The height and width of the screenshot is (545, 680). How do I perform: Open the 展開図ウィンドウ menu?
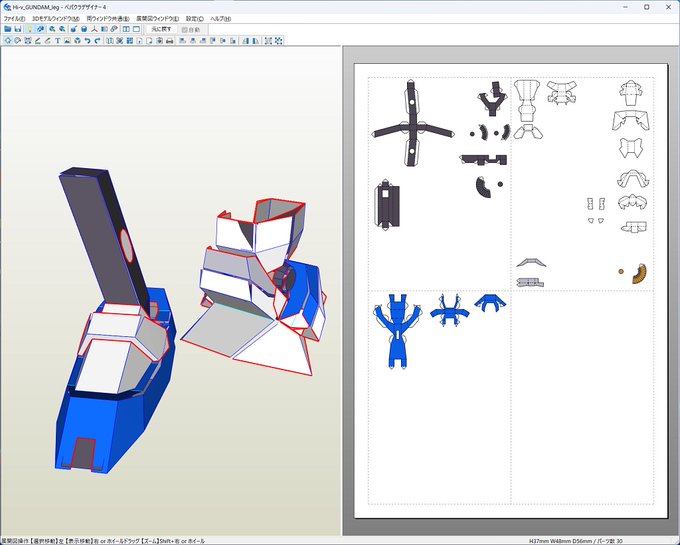[x=157, y=19]
